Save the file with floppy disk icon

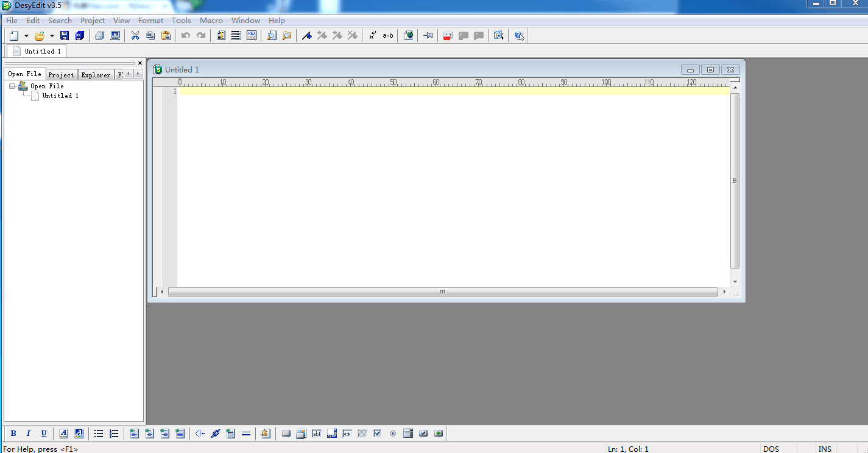point(65,36)
